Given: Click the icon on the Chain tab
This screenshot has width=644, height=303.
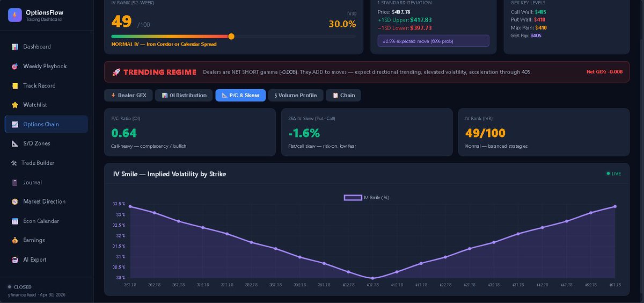Looking at the screenshot, I should (335, 95).
